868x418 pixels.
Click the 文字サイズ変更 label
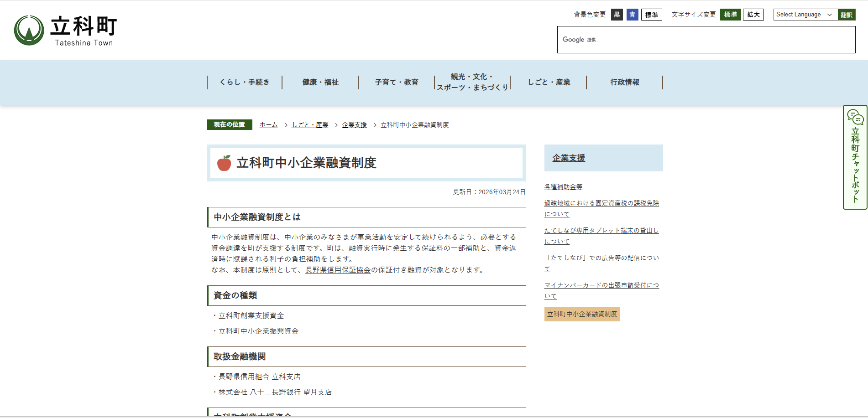[694, 15]
